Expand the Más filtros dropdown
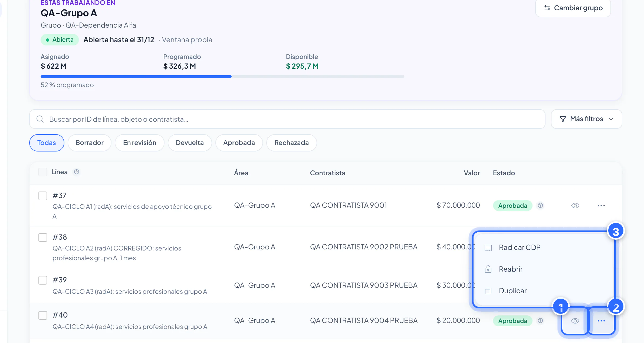Screen dimensions: 644x343 (x=586, y=119)
